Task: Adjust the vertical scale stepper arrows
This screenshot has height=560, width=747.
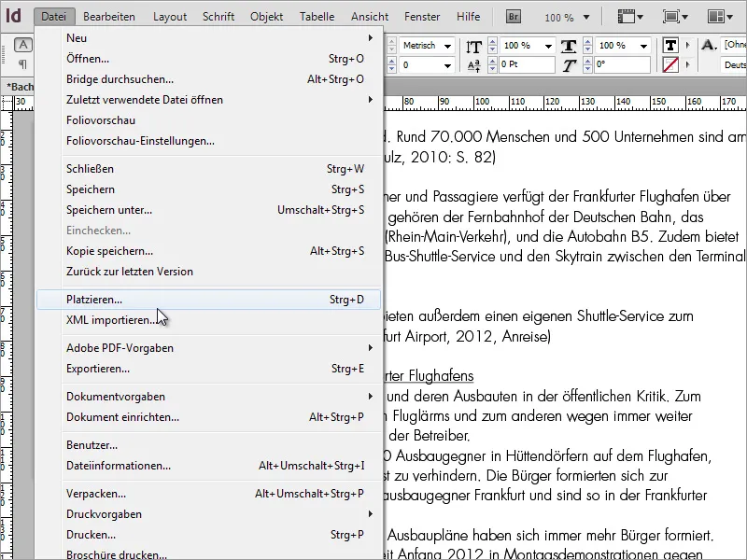Action: point(493,46)
